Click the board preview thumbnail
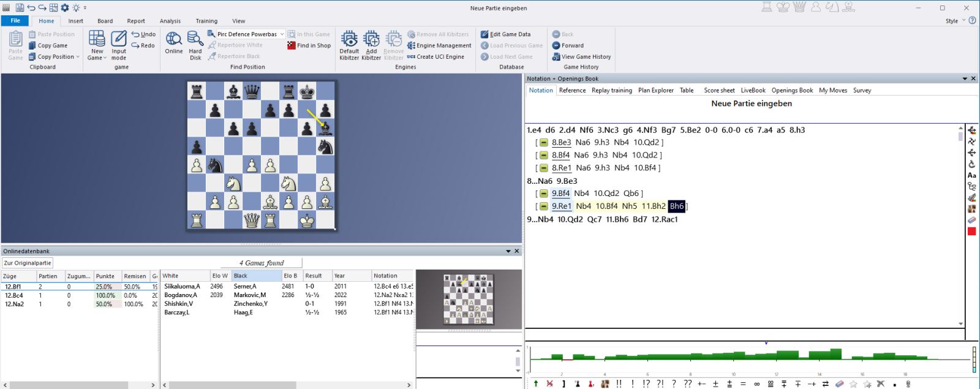Viewport: 980px width, 389px height. point(468,300)
